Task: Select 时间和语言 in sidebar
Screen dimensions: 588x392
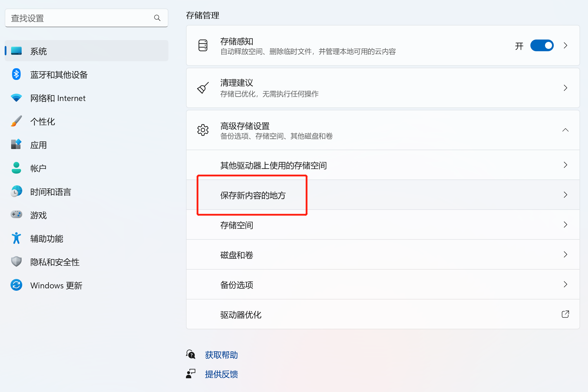Action: (51, 192)
